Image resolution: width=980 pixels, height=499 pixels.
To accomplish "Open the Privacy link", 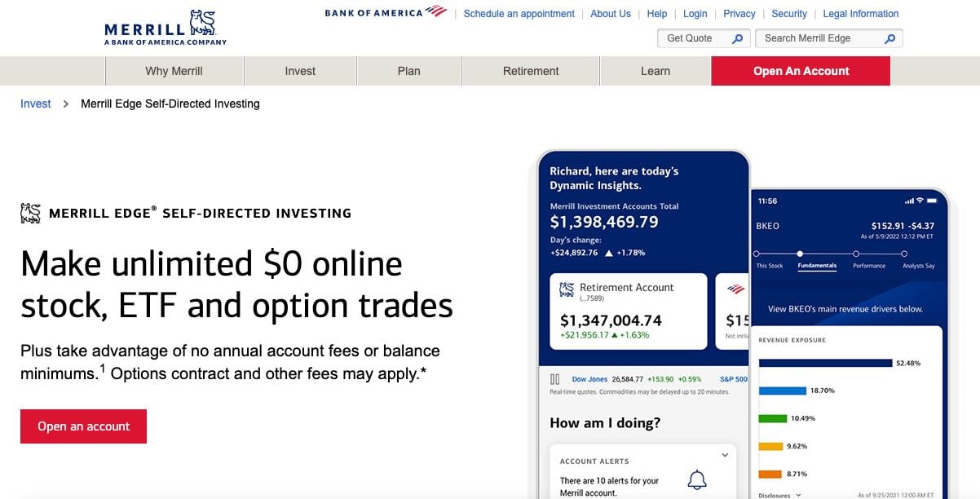I will 739,14.
